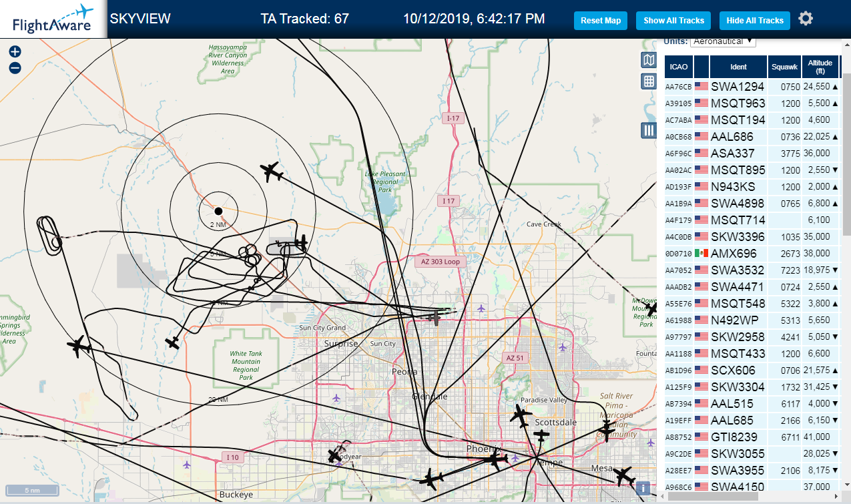
Task: Click the SKYVIEW title text
Action: coord(140,19)
